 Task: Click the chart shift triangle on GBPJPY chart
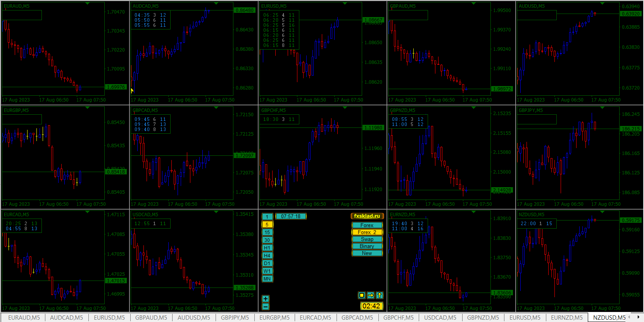pos(603,108)
